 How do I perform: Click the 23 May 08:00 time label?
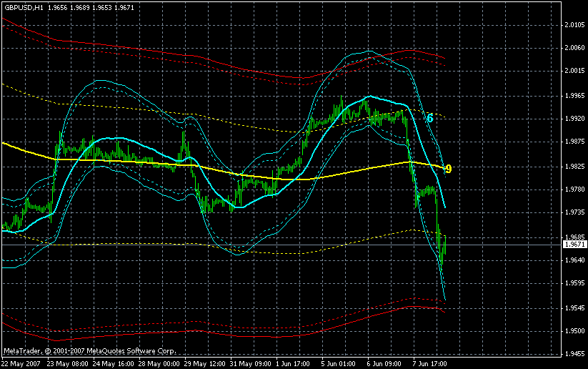pyautogui.click(x=67, y=364)
